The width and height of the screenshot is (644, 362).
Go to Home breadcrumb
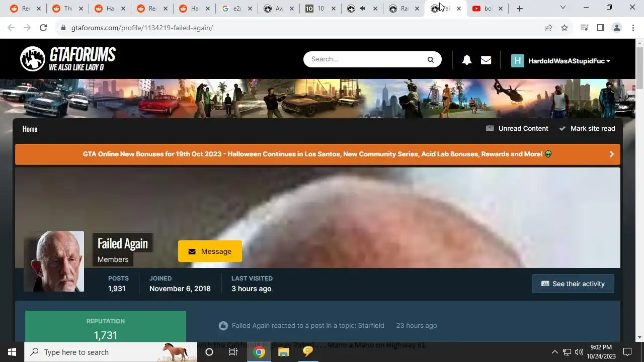pos(30,129)
